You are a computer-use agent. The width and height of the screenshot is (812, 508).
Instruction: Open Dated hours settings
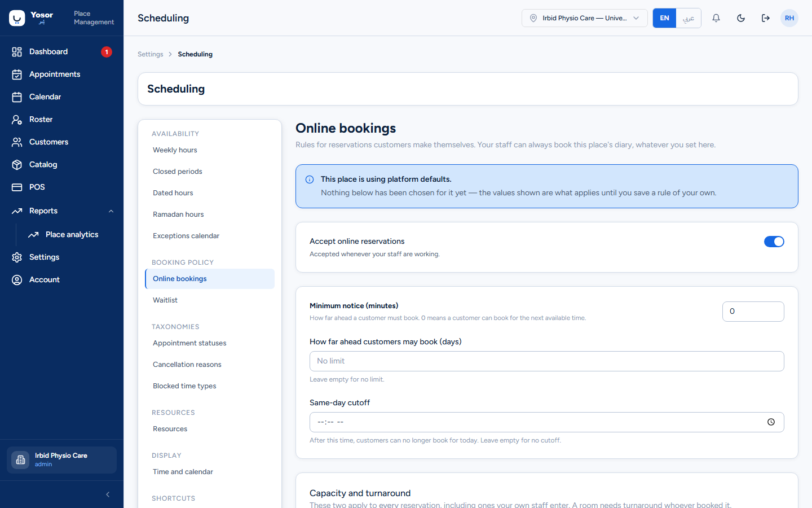(210, 193)
